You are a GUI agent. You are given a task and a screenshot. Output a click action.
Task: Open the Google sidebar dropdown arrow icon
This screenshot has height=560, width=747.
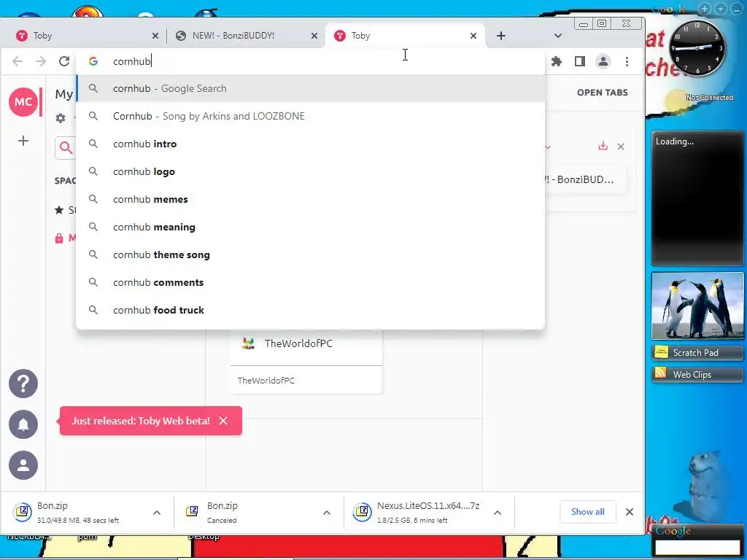click(721, 9)
